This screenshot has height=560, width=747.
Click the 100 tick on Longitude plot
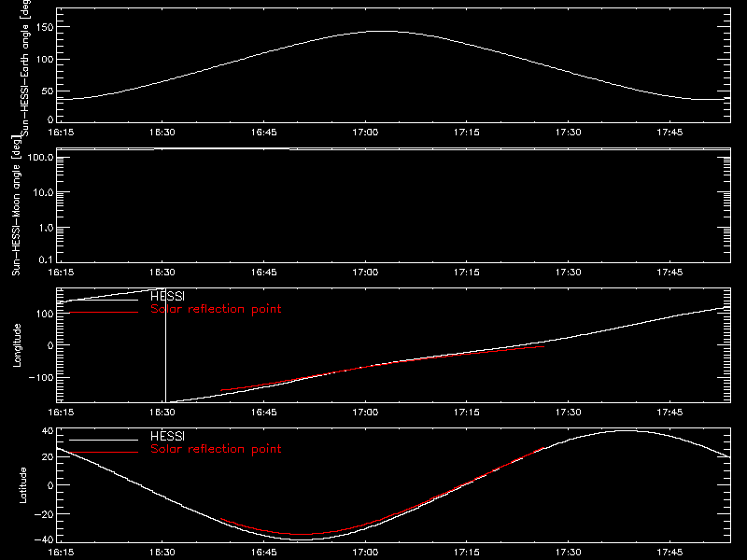(x=45, y=314)
